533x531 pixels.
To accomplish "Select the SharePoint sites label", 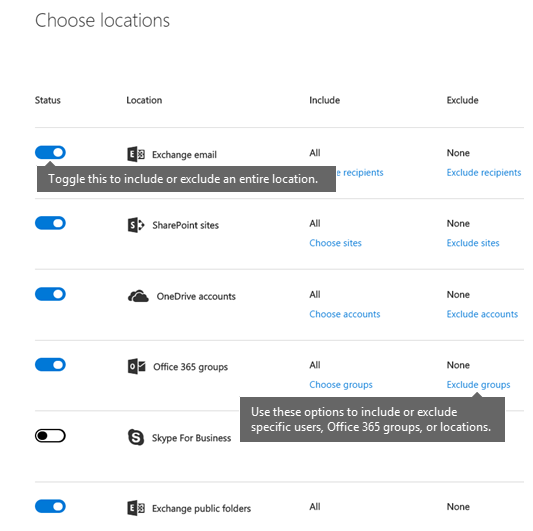I will (186, 225).
